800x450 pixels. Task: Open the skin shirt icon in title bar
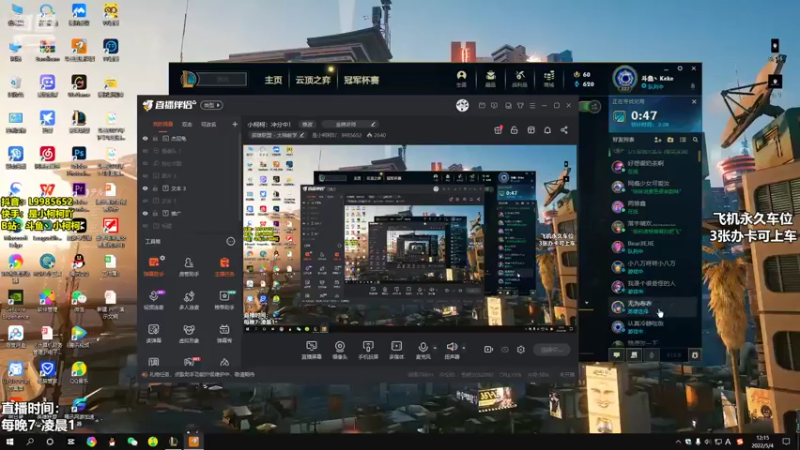[520, 106]
